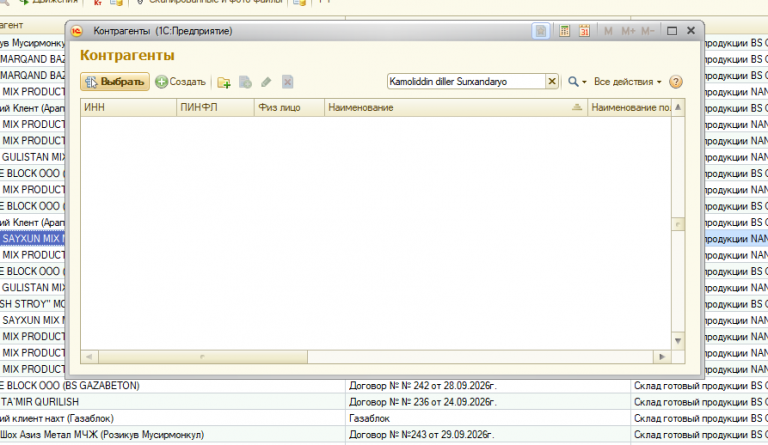The height and width of the screenshot is (445, 768).
Task: Select Договор № 236 от 24.09.2026г. cell
Action: tap(488, 402)
